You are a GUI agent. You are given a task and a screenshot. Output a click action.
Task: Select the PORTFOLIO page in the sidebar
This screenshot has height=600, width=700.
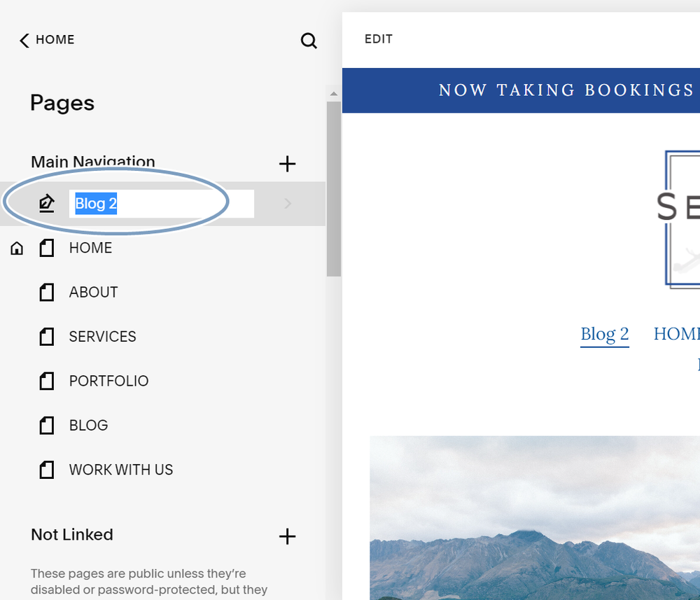(x=108, y=381)
